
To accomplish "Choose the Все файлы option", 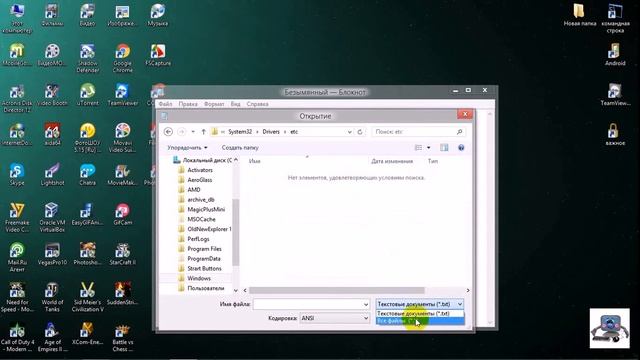I will 420,321.
